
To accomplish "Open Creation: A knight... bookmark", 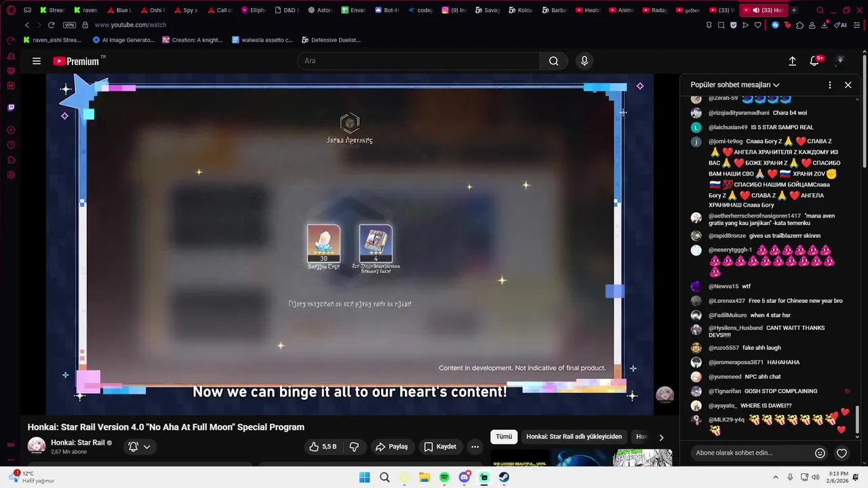I will pos(192,40).
